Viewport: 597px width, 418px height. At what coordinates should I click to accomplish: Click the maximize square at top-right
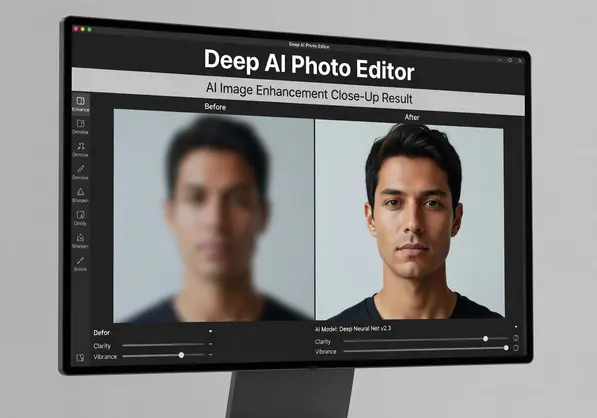[510, 60]
